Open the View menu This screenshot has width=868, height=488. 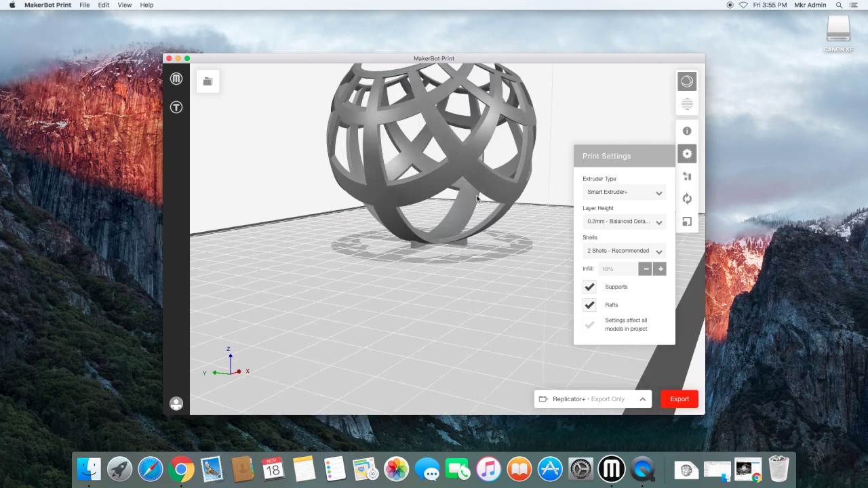[x=125, y=5]
